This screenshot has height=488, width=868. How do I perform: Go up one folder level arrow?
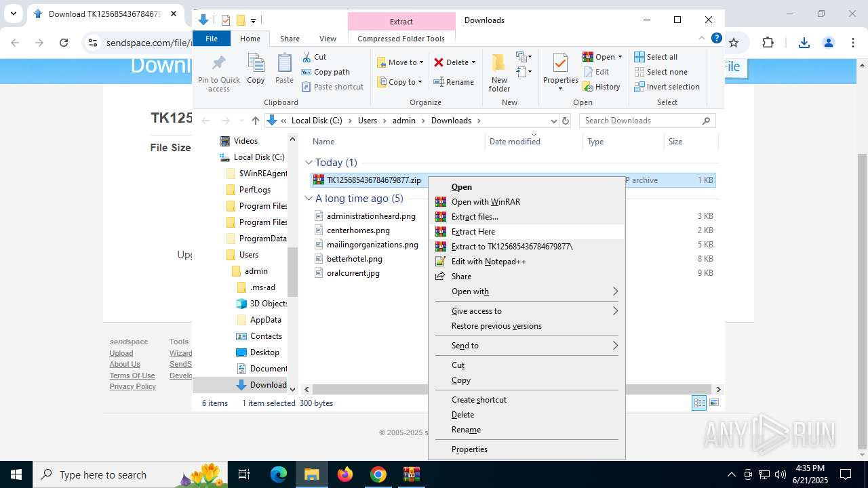(x=256, y=121)
